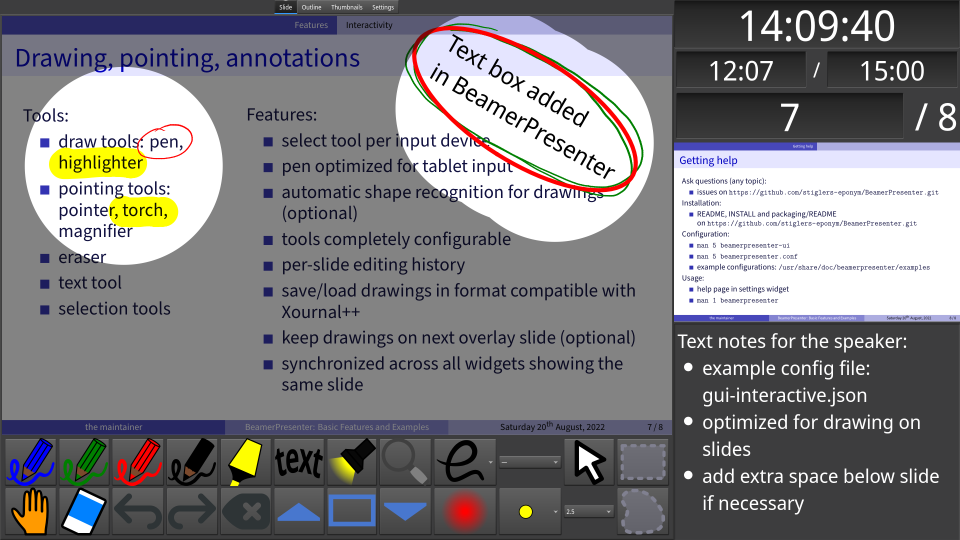Jump to the Features section in slide header
Image resolution: width=960 pixels, height=540 pixels.
point(311,25)
